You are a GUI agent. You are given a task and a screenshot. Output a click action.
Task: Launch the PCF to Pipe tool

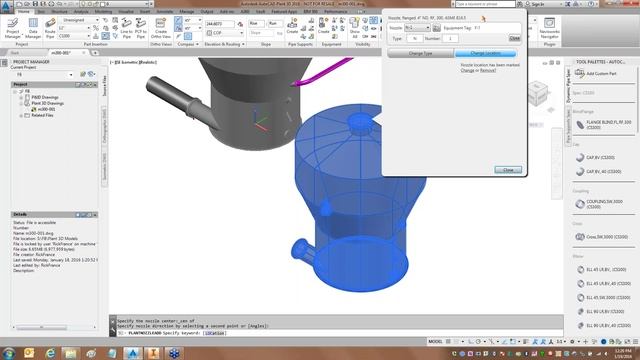pos(141,28)
